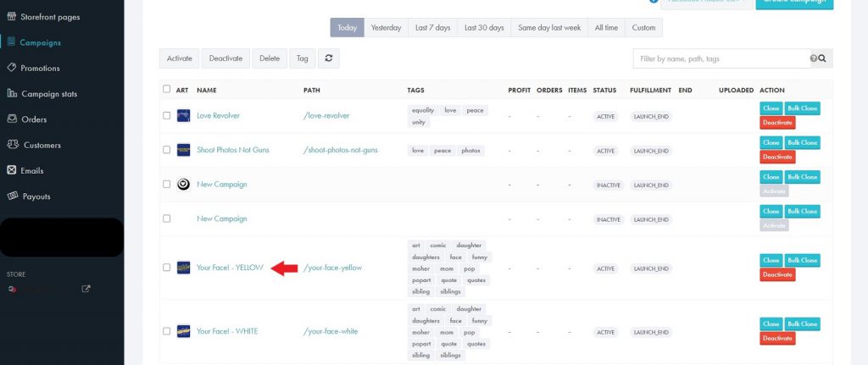Click the Payouts money icon
The width and height of the screenshot is (868, 365).
(12, 196)
